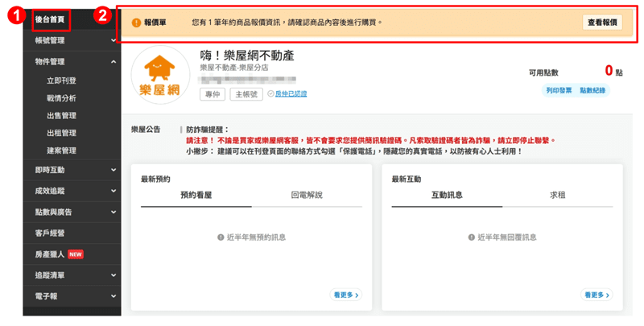Switch to the 回電解說 tab
The image size is (644, 326).
(x=307, y=195)
